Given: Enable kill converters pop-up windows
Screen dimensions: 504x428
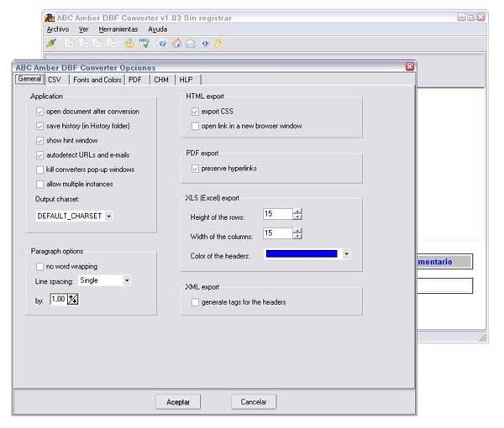Looking at the screenshot, I should 40,170.
